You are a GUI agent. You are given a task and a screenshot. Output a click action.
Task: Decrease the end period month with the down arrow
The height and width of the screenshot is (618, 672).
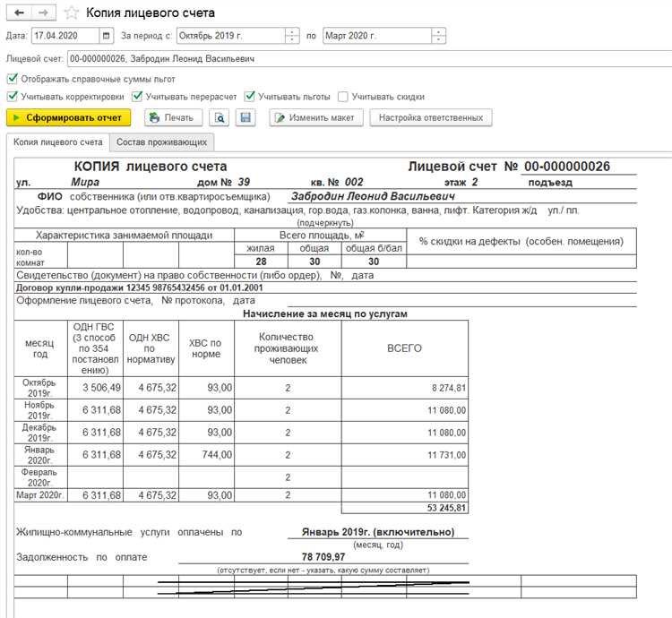point(437,41)
